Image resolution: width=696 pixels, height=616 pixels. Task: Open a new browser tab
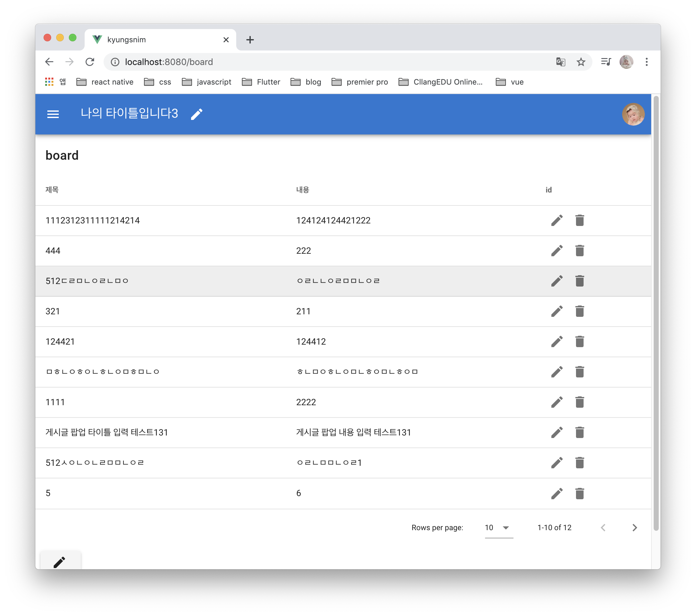point(250,40)
